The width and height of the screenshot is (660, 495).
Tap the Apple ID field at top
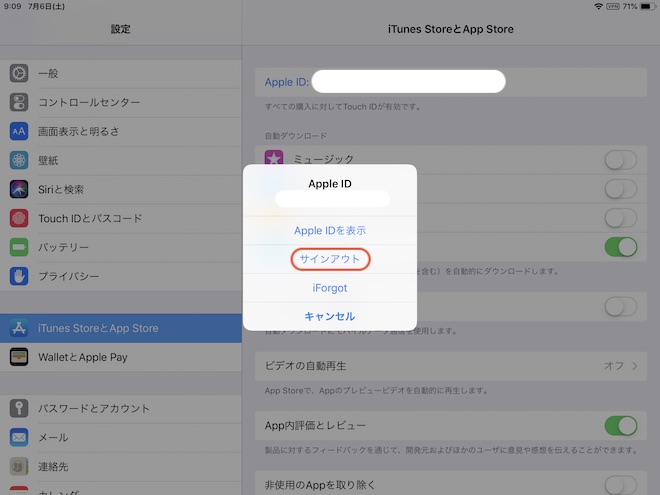(451, 82)
